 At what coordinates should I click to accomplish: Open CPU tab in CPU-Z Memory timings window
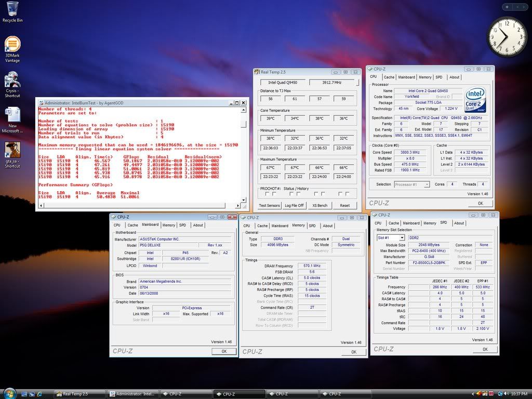coord(247,226)
